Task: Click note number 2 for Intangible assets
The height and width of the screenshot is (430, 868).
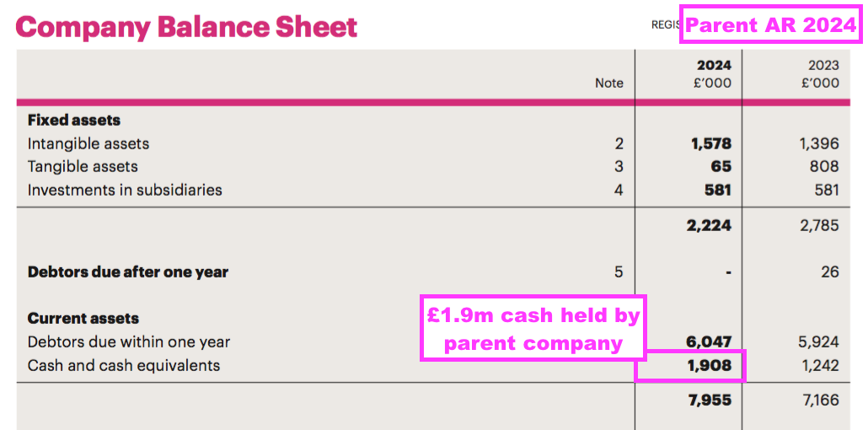Action: pyautogui.click(x=619, y=144)
